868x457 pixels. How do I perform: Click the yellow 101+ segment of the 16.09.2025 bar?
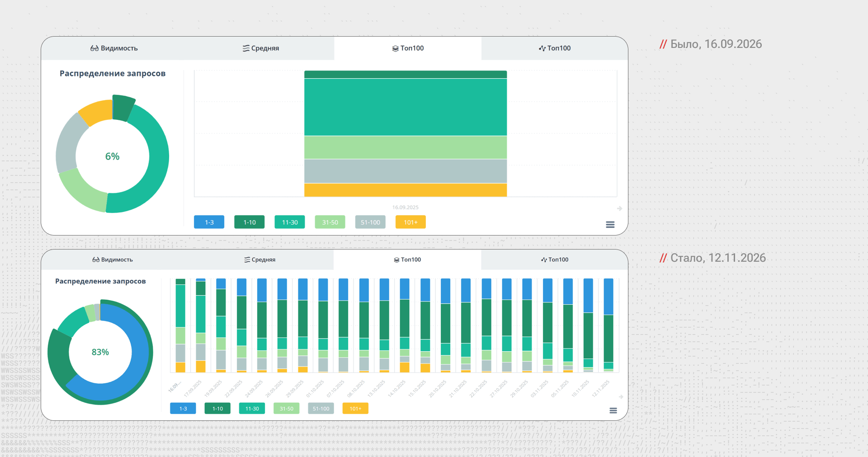click(406, 190)
